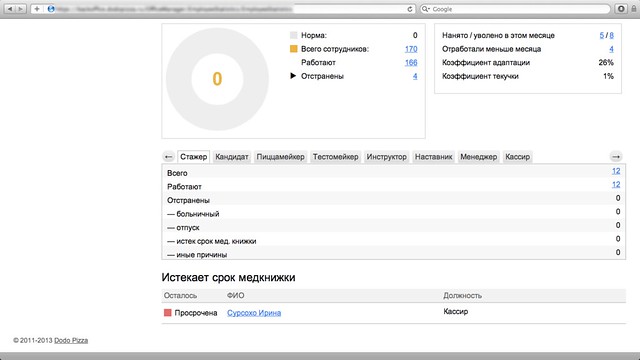
Task: Go back with the browser back arrow
Action: tap(10, 9)
